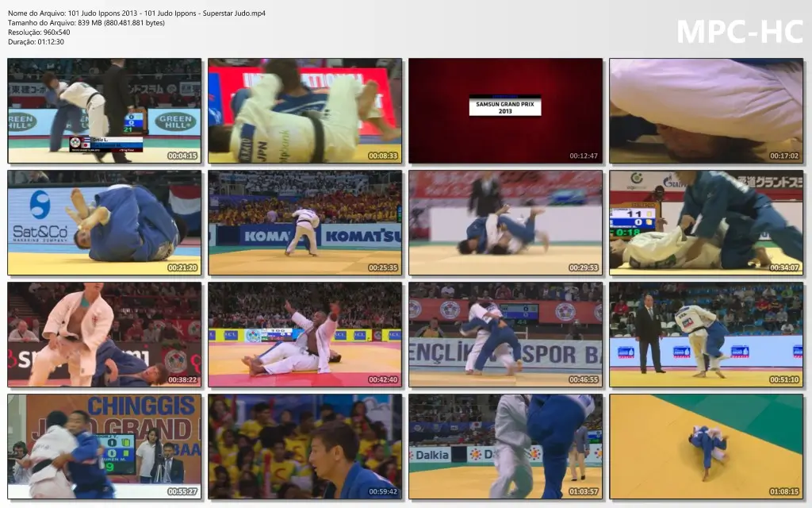Click the file name text line
Screen dimensions: 812x508
click(136, 13)
